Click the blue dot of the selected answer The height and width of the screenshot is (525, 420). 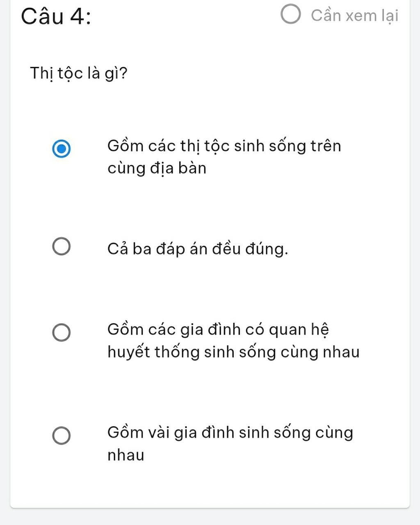pos(62,148)
